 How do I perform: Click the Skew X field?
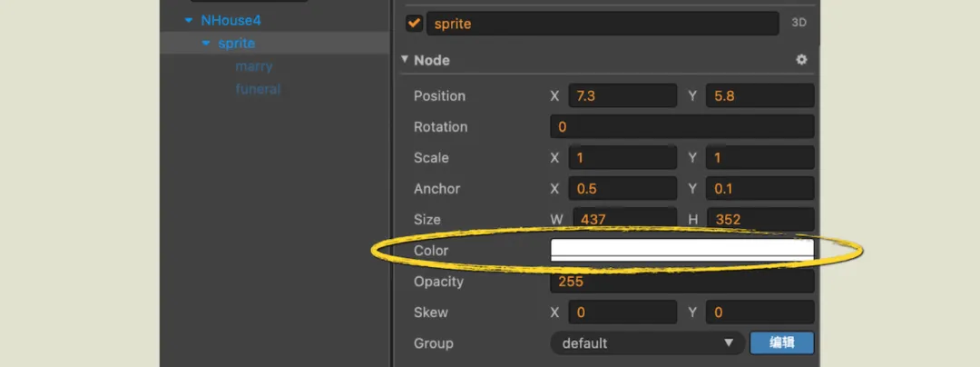pos(622,312)
